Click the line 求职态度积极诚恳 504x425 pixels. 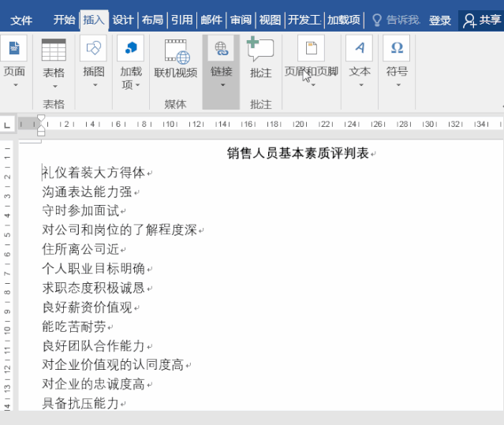pos(94,288)
